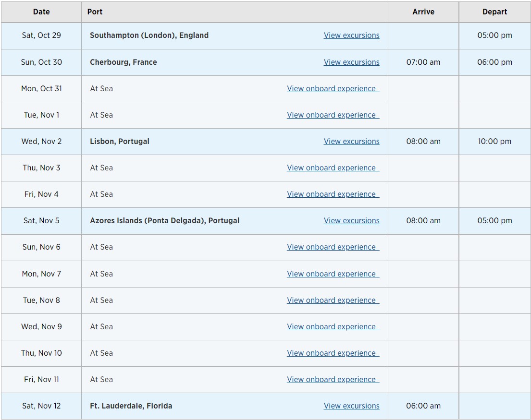531x420 pixels.
Task: Open View excursions for Lisbon, Portugal
Action: 351,141
